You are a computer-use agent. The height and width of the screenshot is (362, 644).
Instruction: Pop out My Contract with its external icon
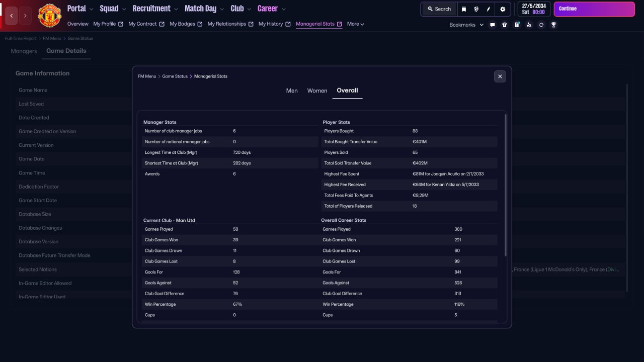coord(162,24)
